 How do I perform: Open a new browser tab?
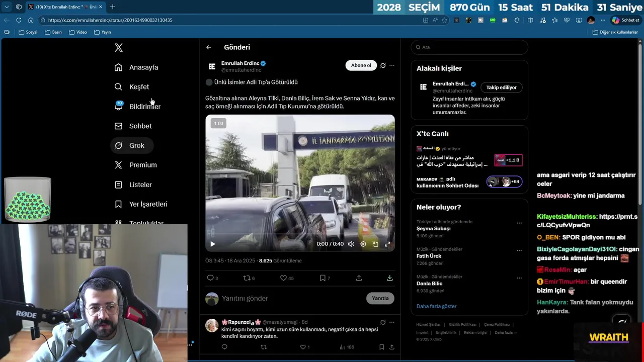point(113,7)
